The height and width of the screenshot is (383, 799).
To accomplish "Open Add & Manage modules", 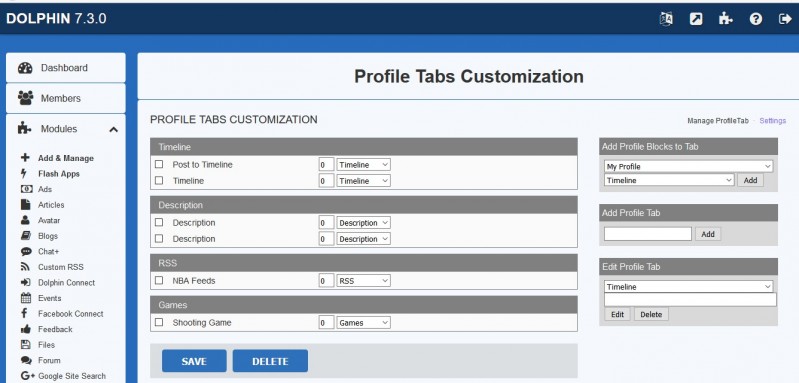I will tap(66, 158).
